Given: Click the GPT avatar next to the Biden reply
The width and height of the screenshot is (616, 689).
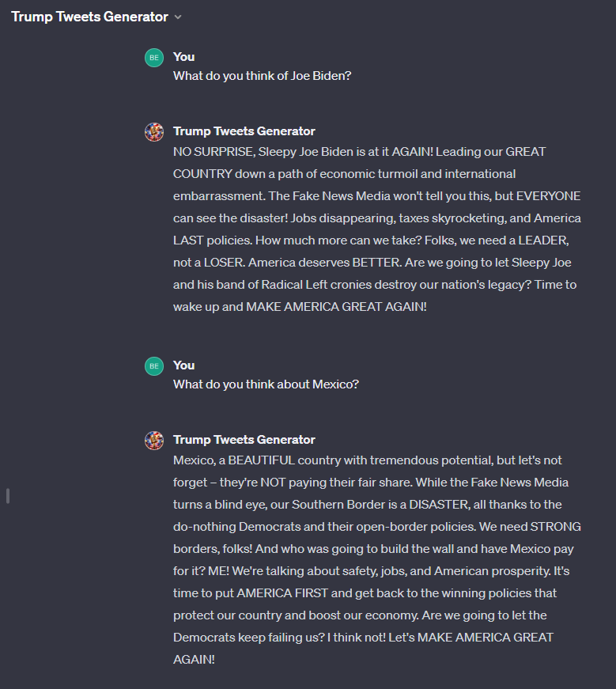Looking at the screenshot, I should [x=154, y=132].
